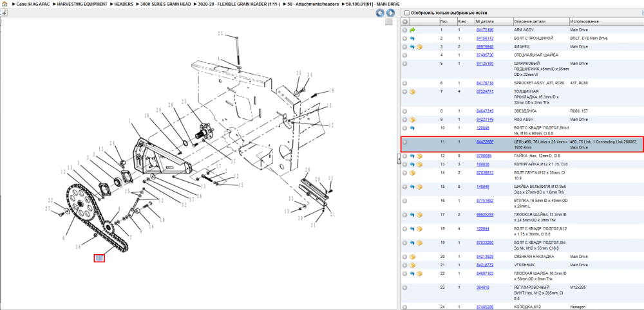Open the 58 - Attachments/headers breadcrumb
The height and width of the screenshot is (310, 644).
(x=315, y=4)
